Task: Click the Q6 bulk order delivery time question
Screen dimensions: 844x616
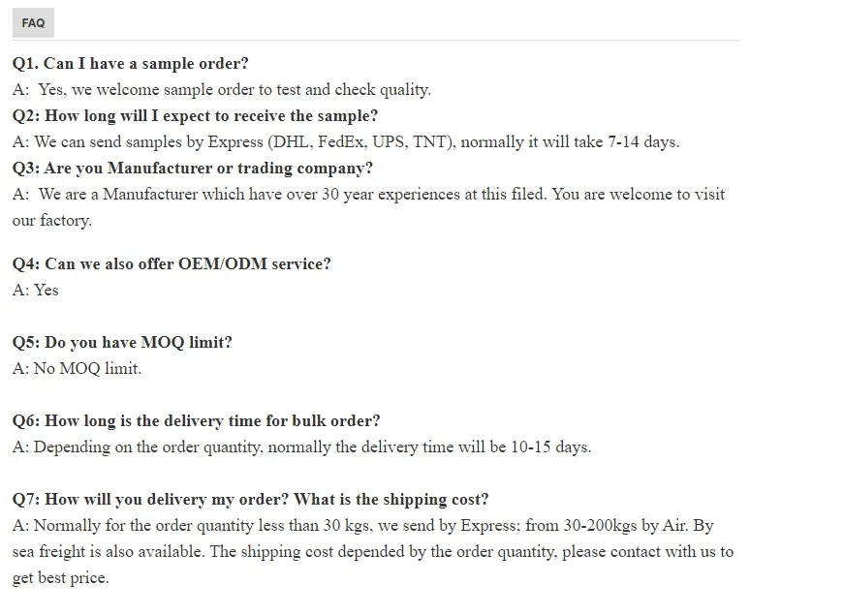Action: click(197, 421)
